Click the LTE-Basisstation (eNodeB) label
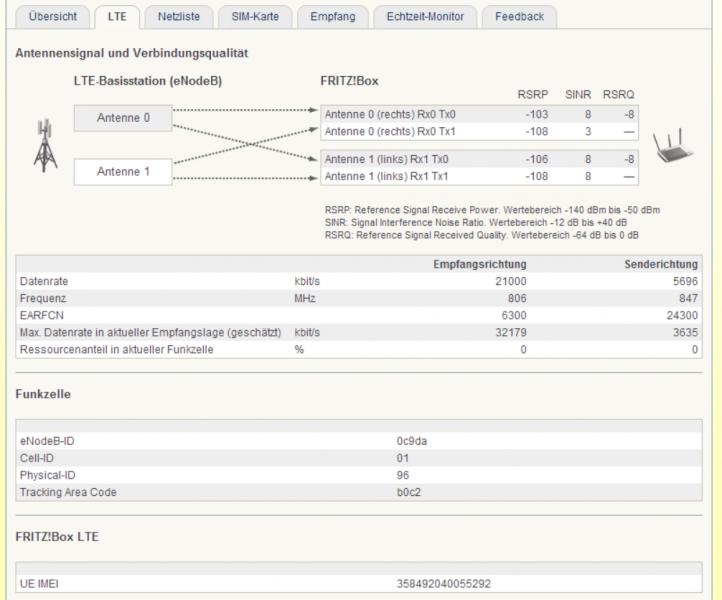 tap(148, 81)
